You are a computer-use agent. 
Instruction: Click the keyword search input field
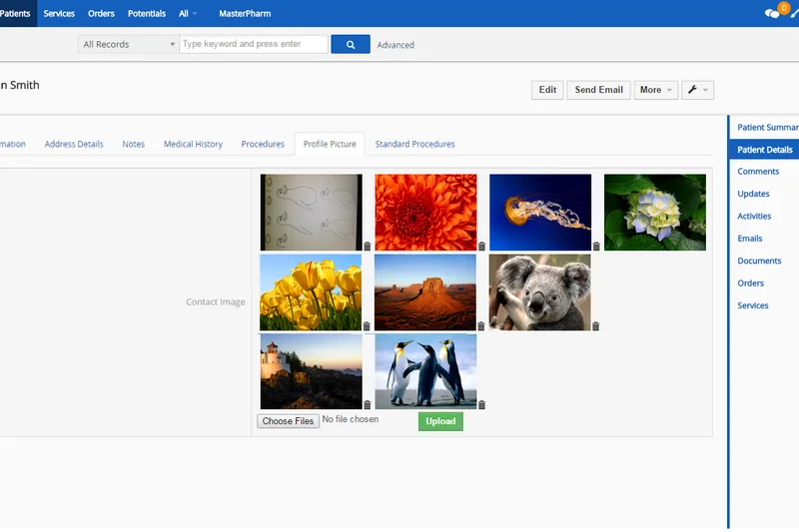point(254,44)
